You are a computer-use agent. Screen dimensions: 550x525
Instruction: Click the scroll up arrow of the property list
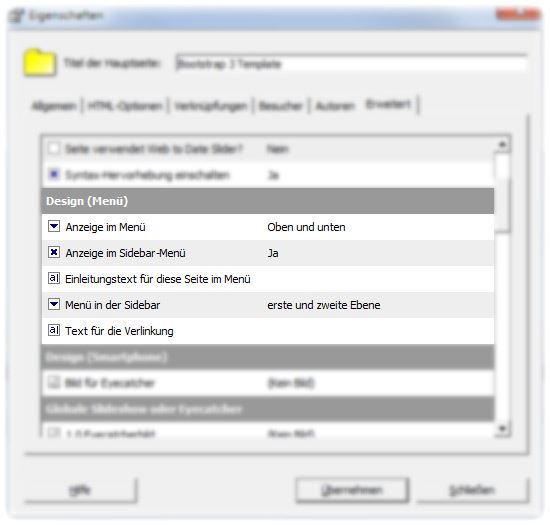click(502, 144)
